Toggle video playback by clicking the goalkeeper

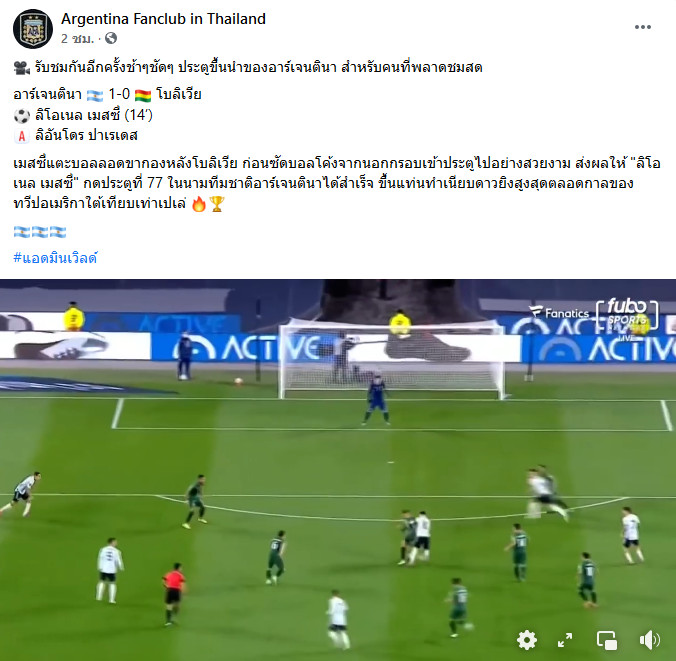tap(377, 400)
